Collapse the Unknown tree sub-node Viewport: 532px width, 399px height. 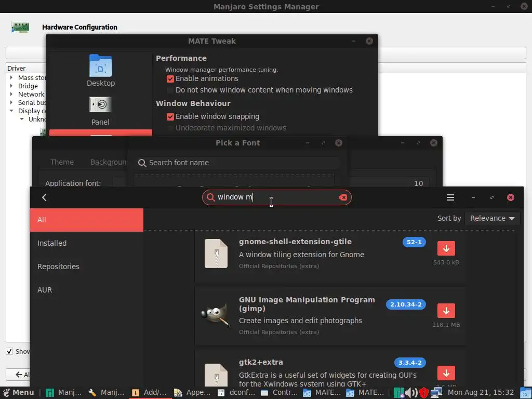coord(22,119)
